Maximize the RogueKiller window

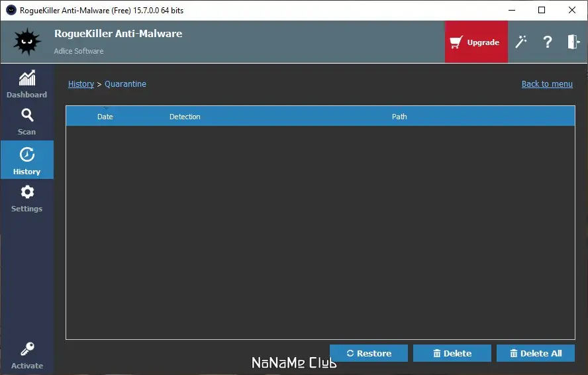(542, 10)
